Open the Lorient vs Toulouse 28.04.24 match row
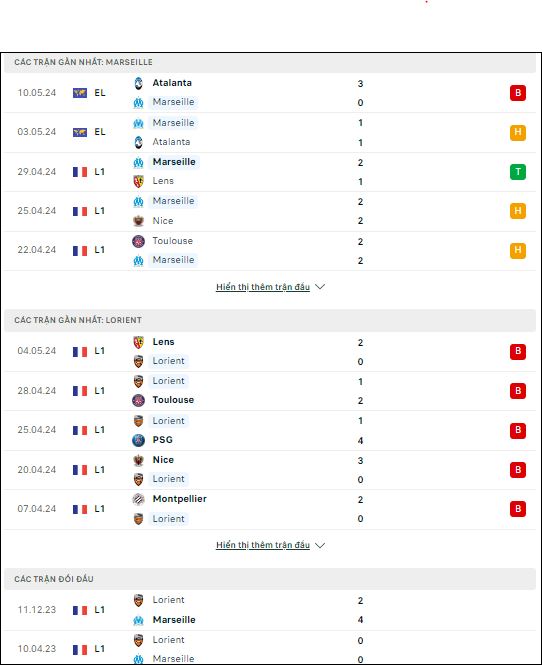 [270, 391]
